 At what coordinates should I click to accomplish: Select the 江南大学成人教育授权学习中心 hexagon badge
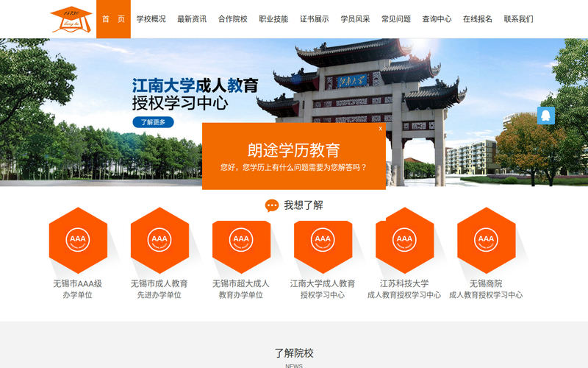pos(323,247)
